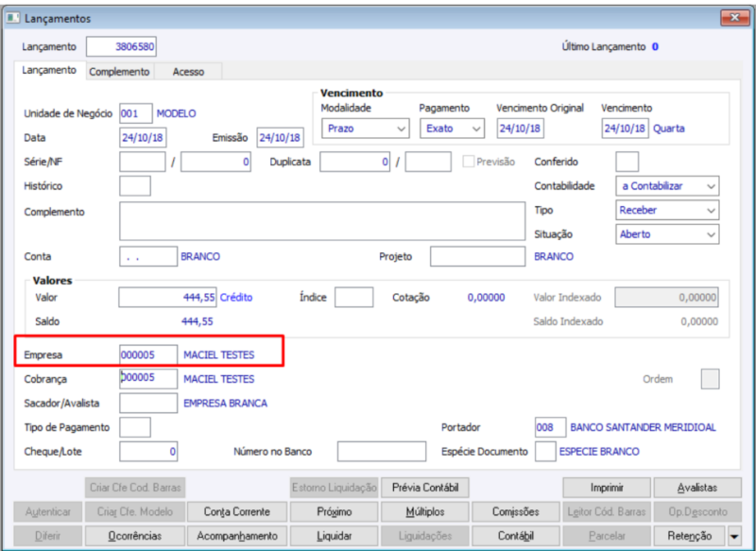Screen dimensions: 756x551
Task: Focus the Vencimento date field
Action: click(625, 129)
